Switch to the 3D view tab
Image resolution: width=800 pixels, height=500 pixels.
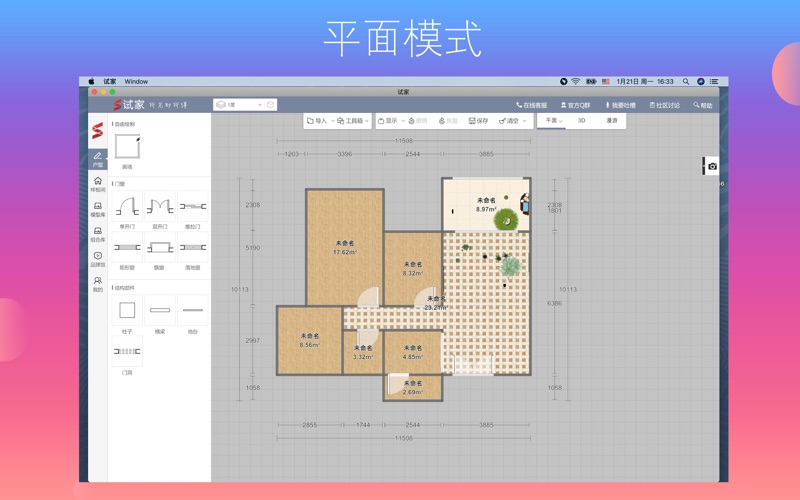[x=581, y=121]
